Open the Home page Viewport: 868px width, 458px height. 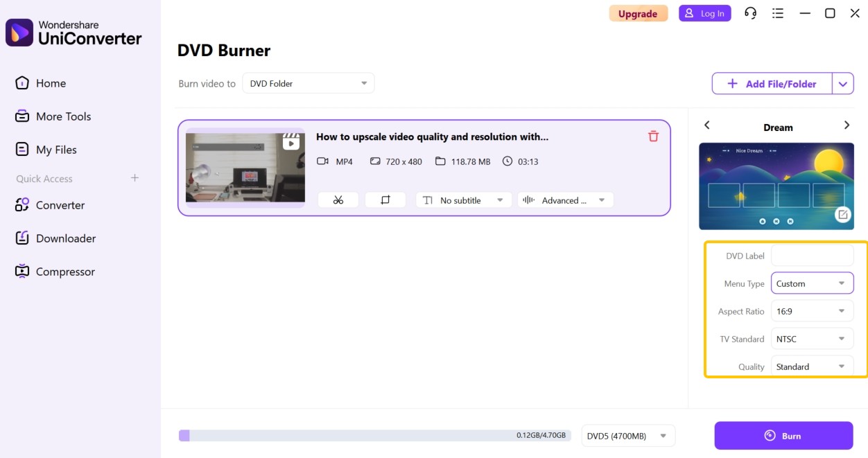[51, 83]
